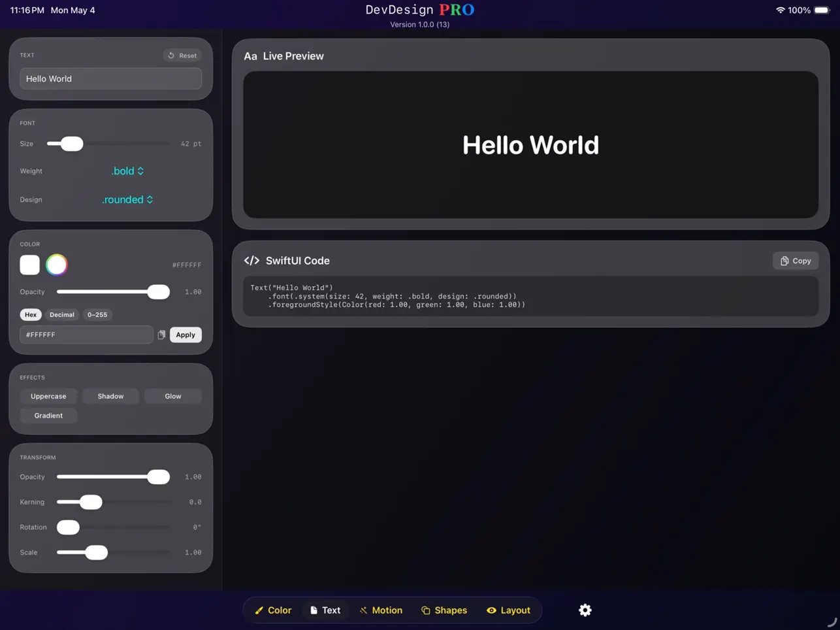Screen dimensions: 840x630
Task: Check the battery status icon
Action: coord(822,10)
